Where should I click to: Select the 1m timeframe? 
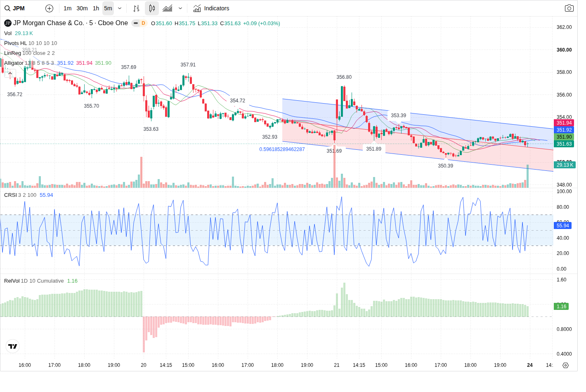(x=68, y=8)
